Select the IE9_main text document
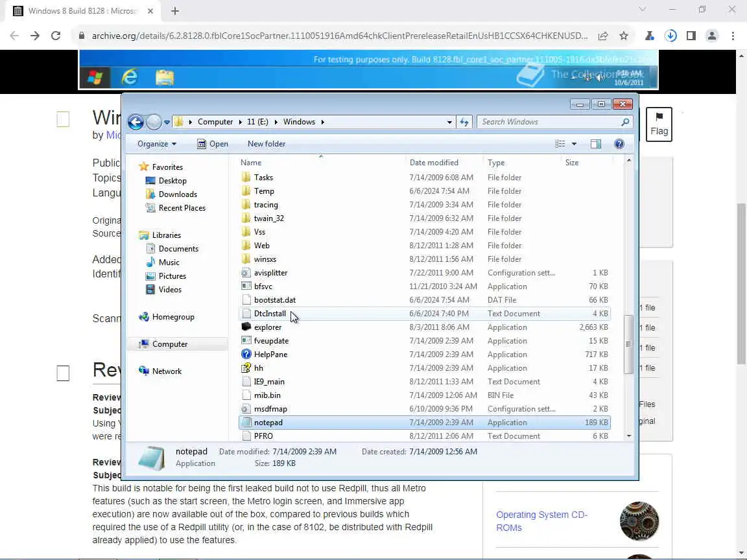 coord(424,382)
